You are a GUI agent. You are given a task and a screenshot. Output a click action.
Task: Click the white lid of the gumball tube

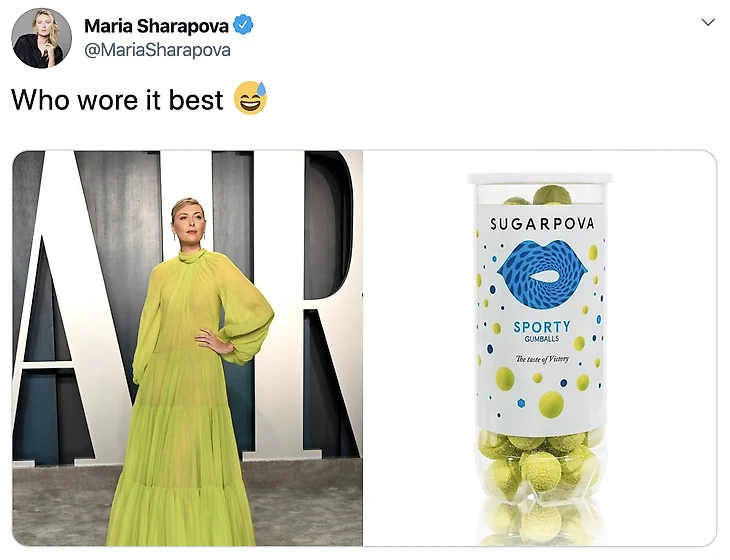[540, 178]
